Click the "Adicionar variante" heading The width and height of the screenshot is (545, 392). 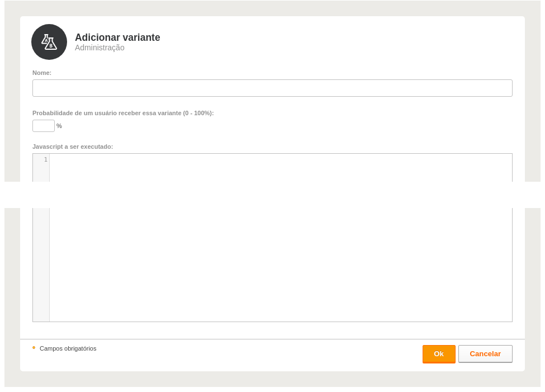coord(117,37)
